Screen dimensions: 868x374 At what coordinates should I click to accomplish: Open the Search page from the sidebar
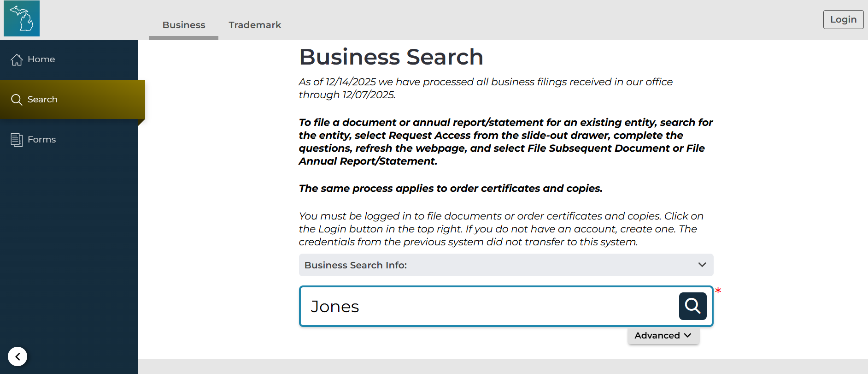(42, 100)
